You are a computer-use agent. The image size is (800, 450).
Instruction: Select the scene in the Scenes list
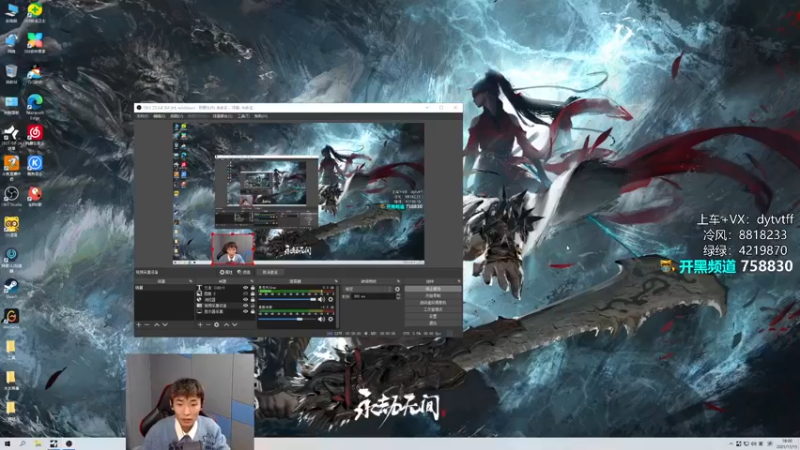click(164, 287)
